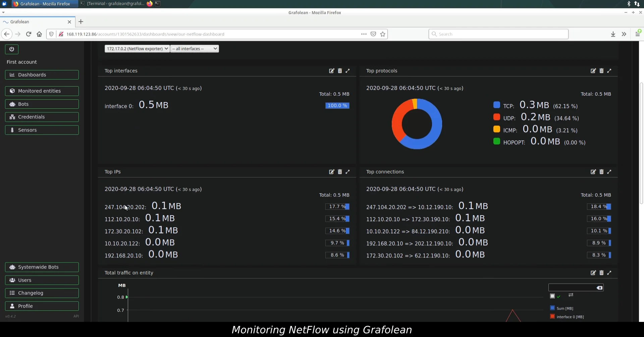Navigate to Monitored entities
The height and width of the screenshot is (337, 644).
42,91
